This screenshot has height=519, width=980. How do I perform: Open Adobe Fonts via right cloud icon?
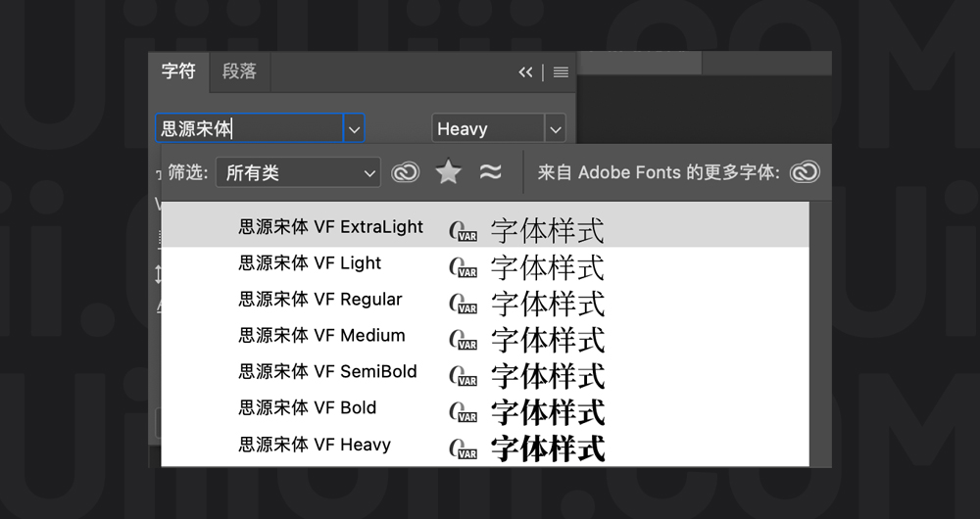[805, 172]
